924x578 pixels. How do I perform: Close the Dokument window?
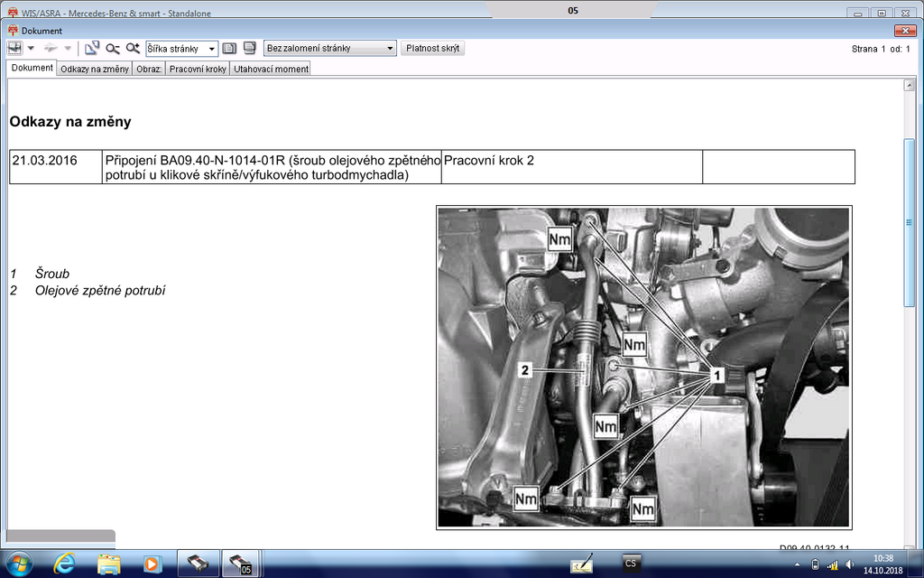click(904, 31)
